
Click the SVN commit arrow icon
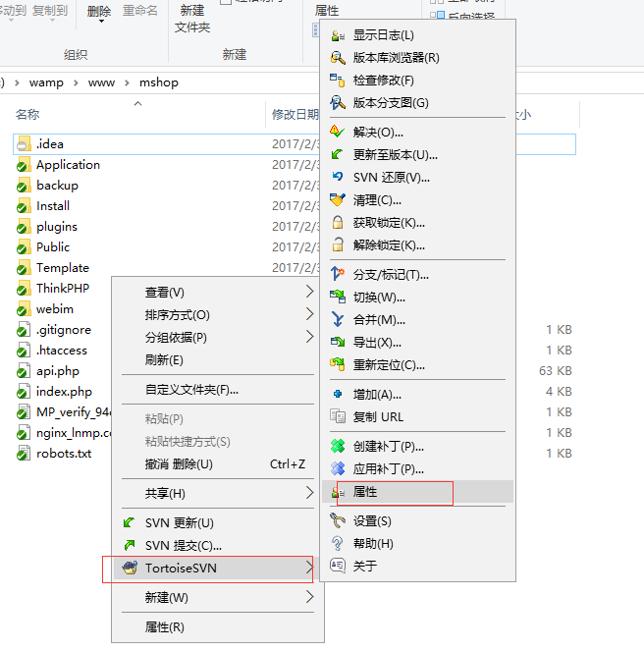(x=130, y=545)
